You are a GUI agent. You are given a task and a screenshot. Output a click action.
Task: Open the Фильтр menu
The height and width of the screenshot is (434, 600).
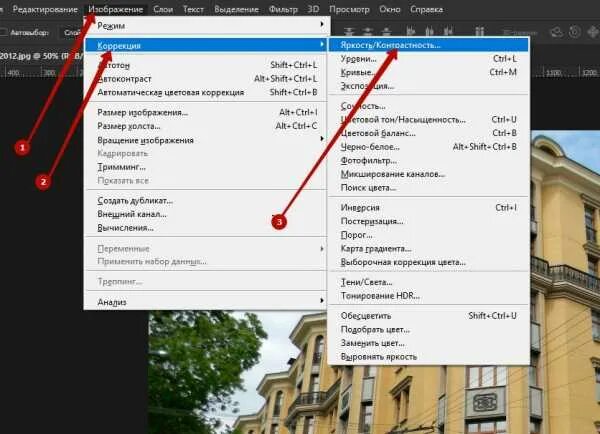(283, 10)
